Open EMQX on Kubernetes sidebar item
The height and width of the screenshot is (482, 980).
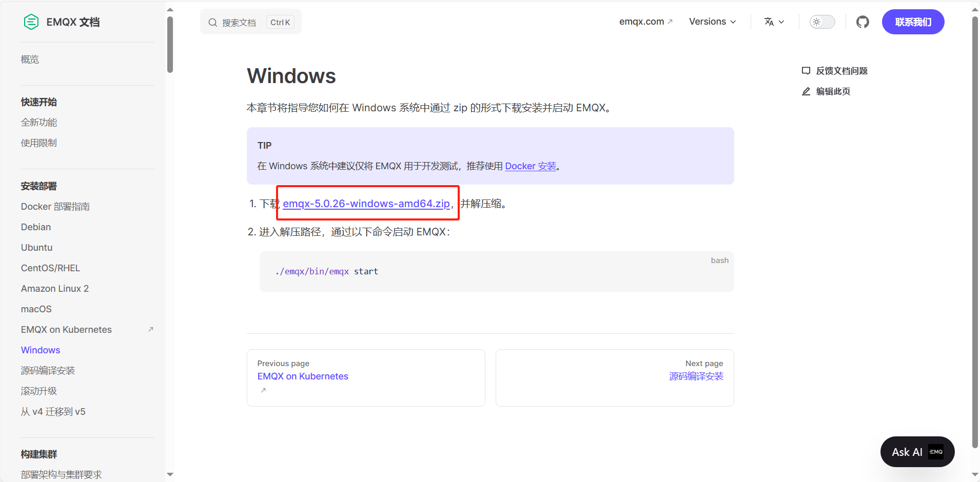(x=66, y=330)
